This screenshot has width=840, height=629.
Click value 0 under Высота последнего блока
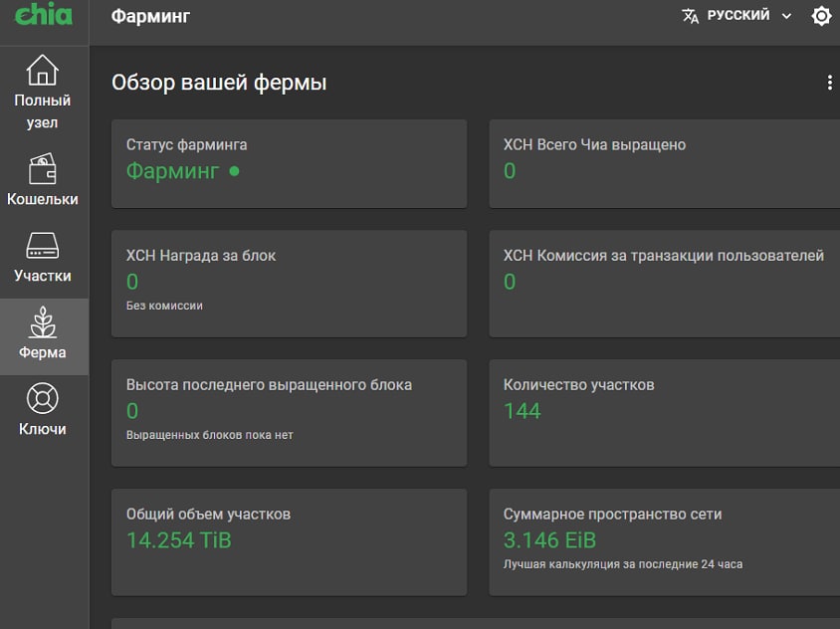pos(132,411)
